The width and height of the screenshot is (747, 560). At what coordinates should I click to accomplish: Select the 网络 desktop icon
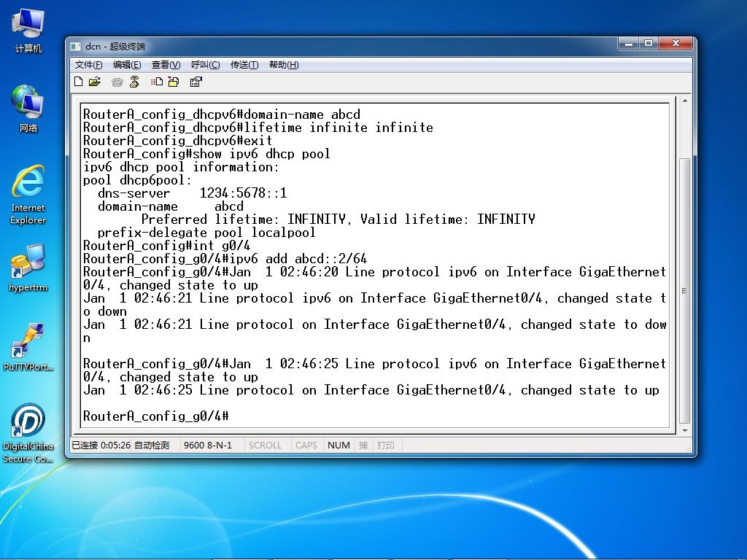(28, 109)
